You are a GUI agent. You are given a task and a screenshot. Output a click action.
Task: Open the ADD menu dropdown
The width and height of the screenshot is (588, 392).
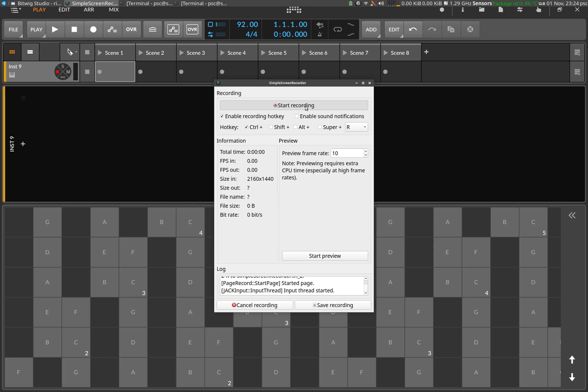click(x=371, y=29)
